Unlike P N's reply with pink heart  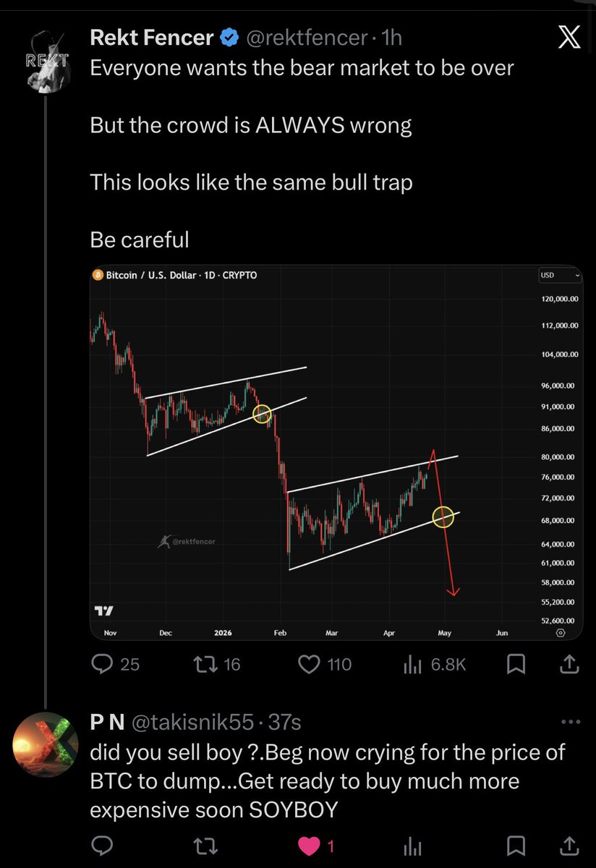click(310, 846)
